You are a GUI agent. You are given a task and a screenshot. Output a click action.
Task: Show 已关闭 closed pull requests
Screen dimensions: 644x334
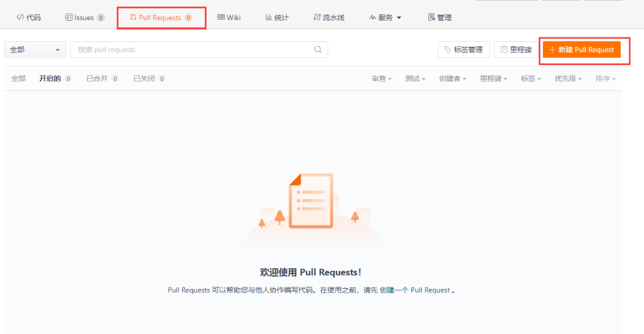pyautogui.click(x=149, y=79)
